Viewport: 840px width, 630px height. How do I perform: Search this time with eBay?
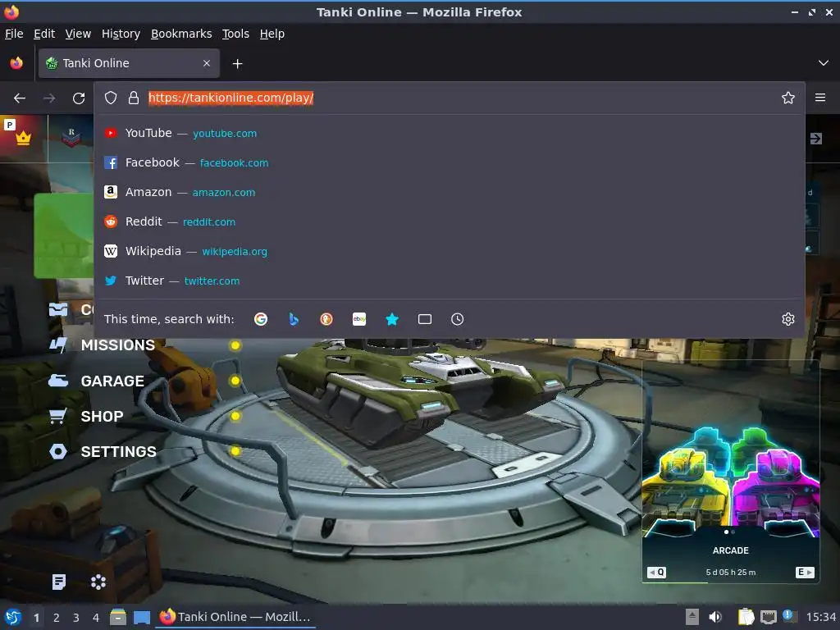click(x=359, y=319)
